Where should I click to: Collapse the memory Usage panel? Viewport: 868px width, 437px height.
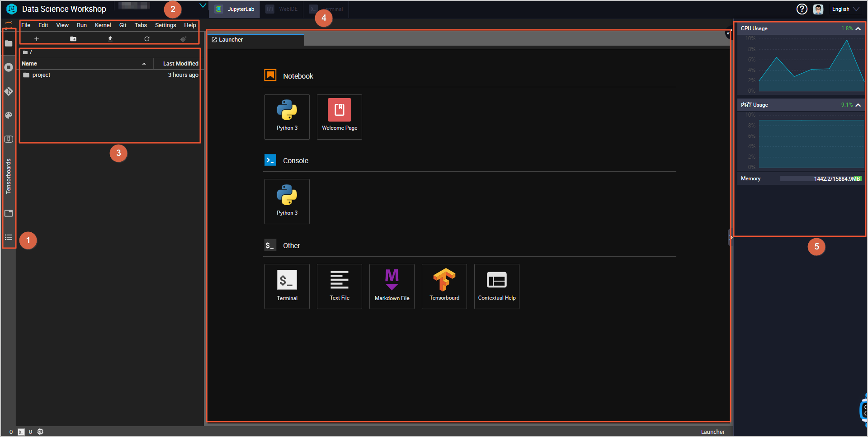858,105
